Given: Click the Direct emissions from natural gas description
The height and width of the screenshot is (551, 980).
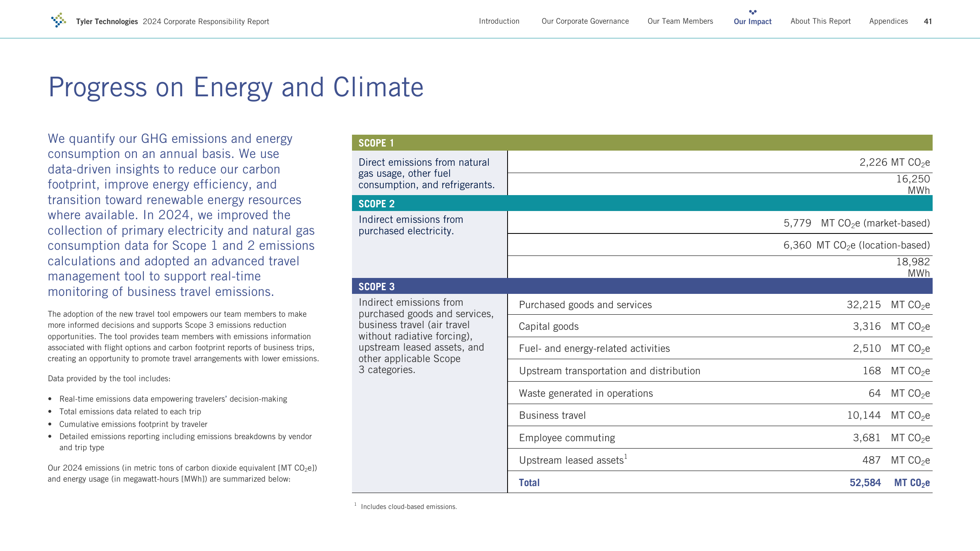Looking at the screenshot, I should (x=426, y=173).
